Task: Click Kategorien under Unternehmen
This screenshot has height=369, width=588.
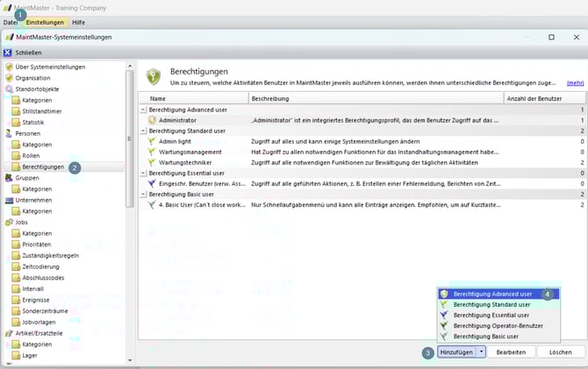Action: click(x=37, y=211)
